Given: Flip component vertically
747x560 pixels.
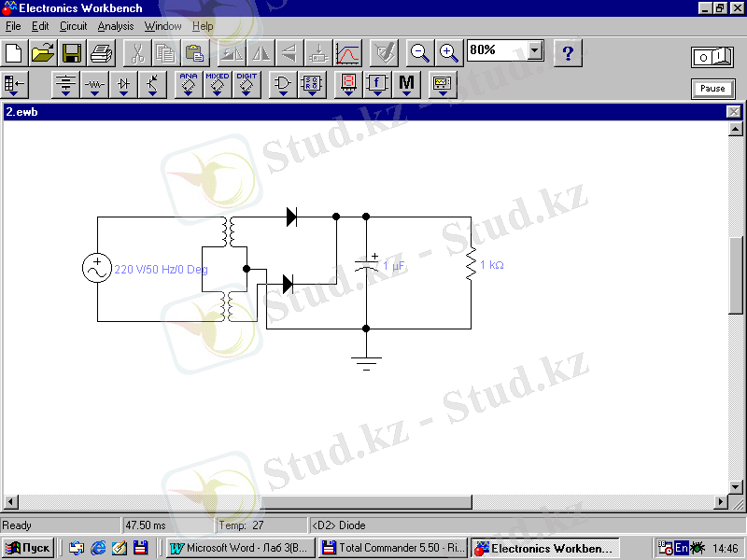Looking at the screenshot, I should (289, 53).
